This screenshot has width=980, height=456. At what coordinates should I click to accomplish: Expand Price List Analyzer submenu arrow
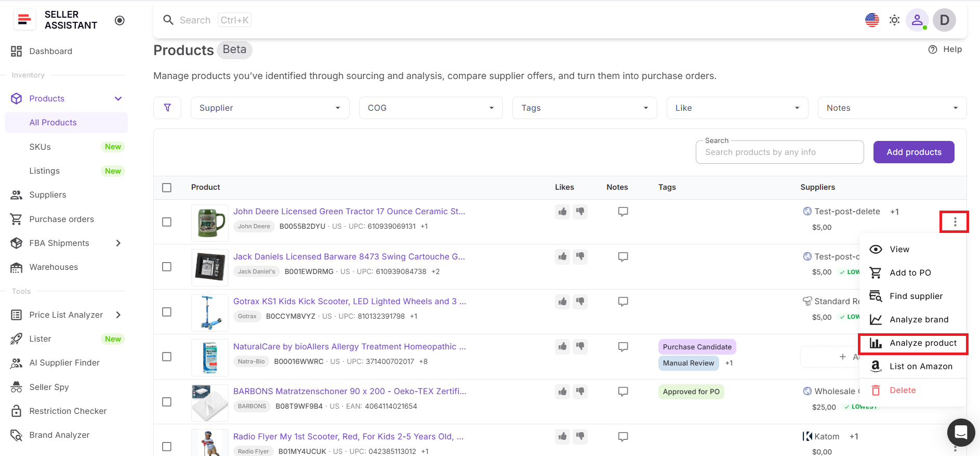tap(118, 315)
